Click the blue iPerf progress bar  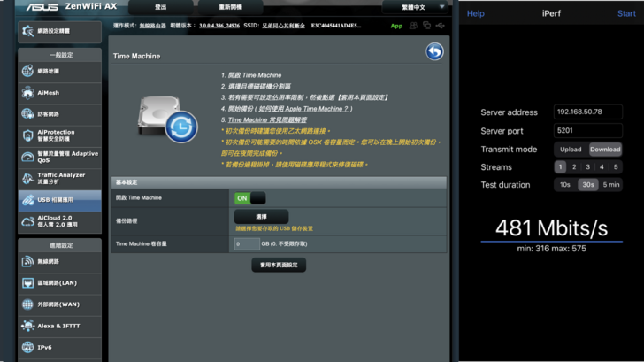552,242
